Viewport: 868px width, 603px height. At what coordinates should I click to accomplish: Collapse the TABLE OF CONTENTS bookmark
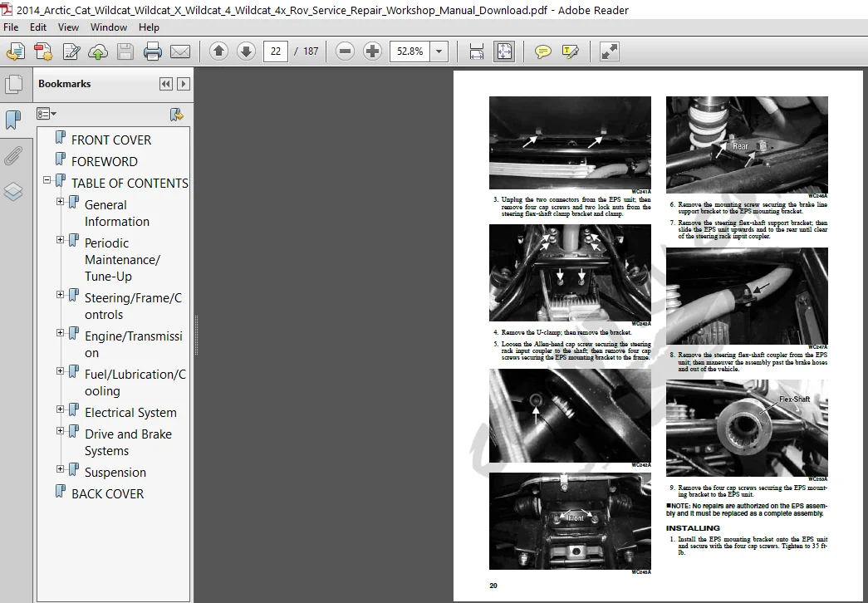[47, 180]
